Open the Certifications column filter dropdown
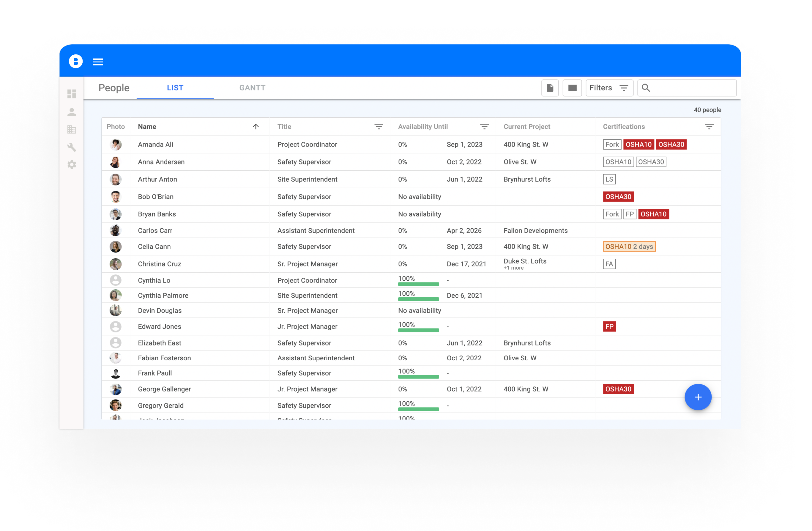Screen dimensions: 812x531 709,126
